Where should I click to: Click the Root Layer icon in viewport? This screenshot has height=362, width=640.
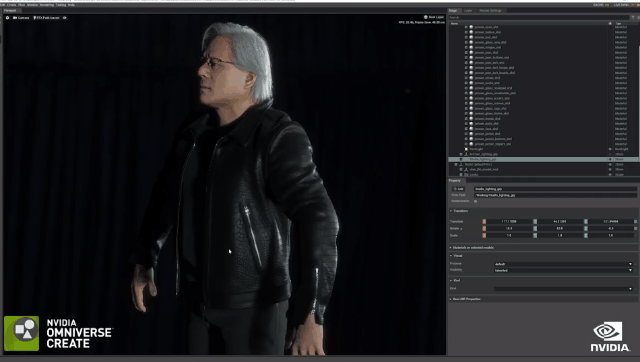(426, 17)
